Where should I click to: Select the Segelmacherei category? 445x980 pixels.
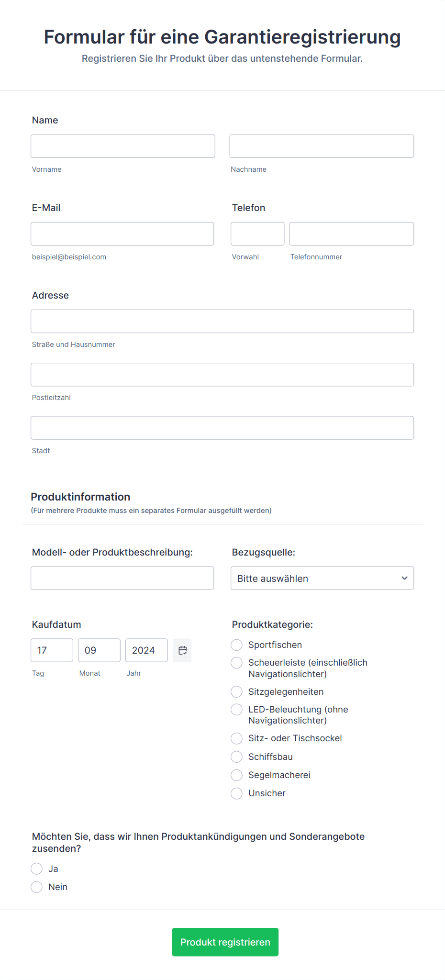(236, 775)
